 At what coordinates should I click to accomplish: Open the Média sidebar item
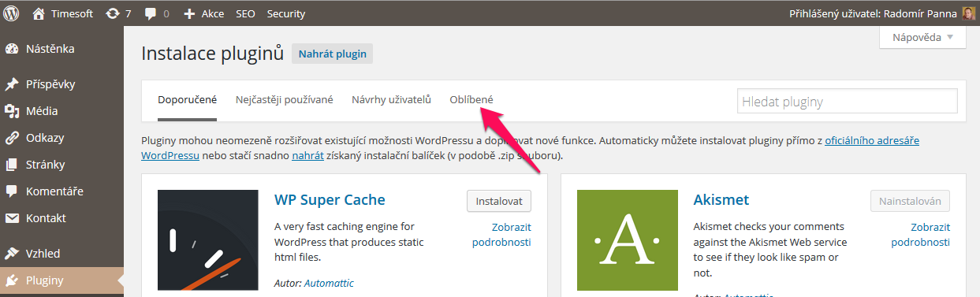coord(61,111)
